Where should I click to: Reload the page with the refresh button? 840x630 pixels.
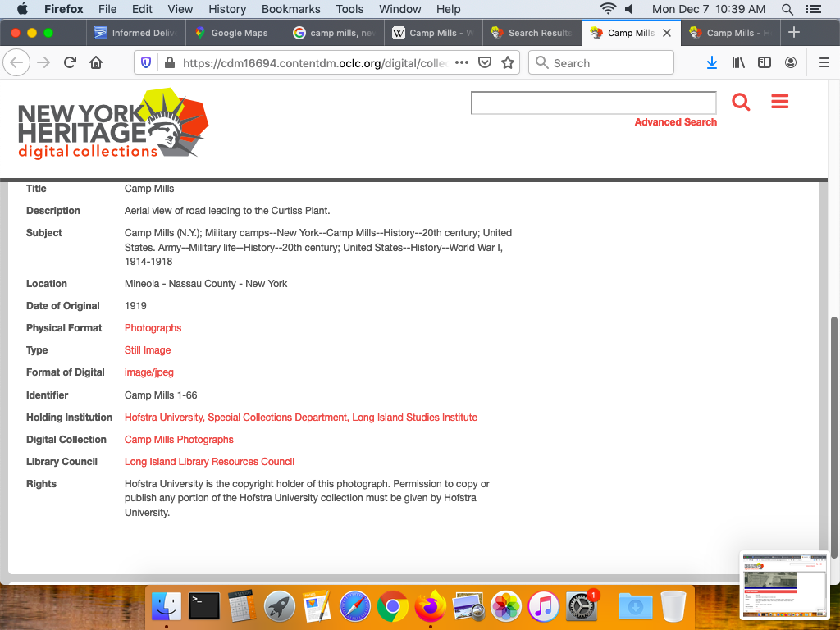click(70, 63)
